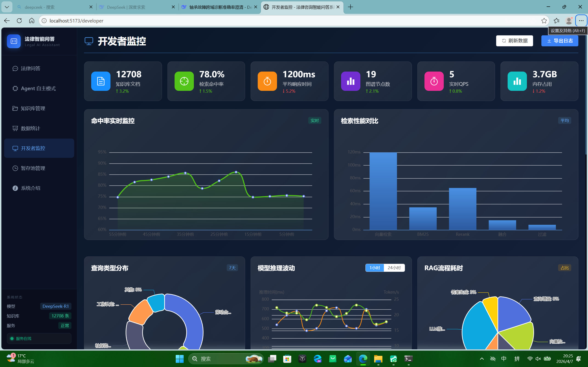
Task: Click the teal memory usage icon
Action: point(517,81)
